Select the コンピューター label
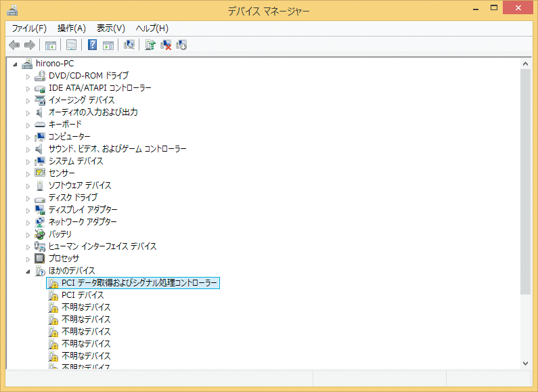This screenshot has height=392, width=538. pyautogui.click(x=69, y=137)
